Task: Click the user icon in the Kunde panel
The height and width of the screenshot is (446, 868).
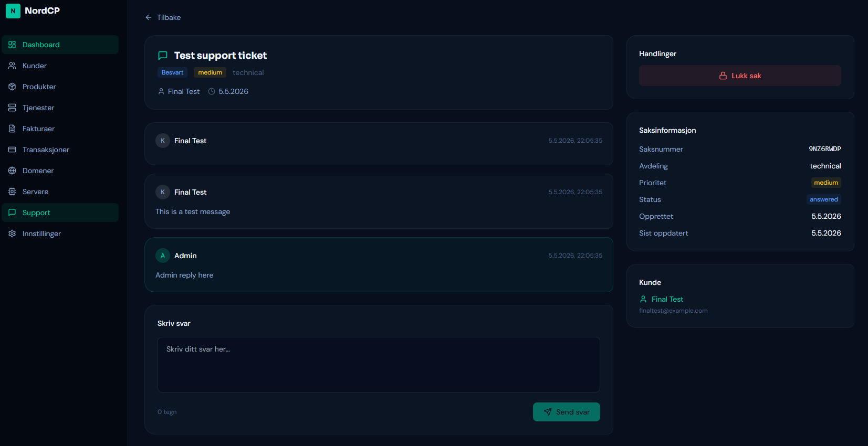Action: pos(643,299)
